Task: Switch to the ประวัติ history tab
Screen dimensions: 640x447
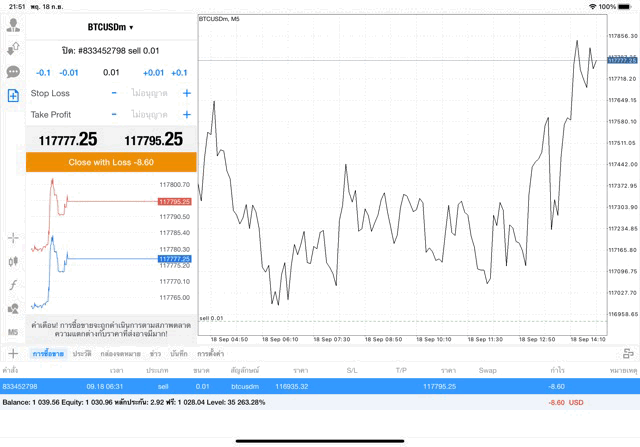Action: click(80, 353)
